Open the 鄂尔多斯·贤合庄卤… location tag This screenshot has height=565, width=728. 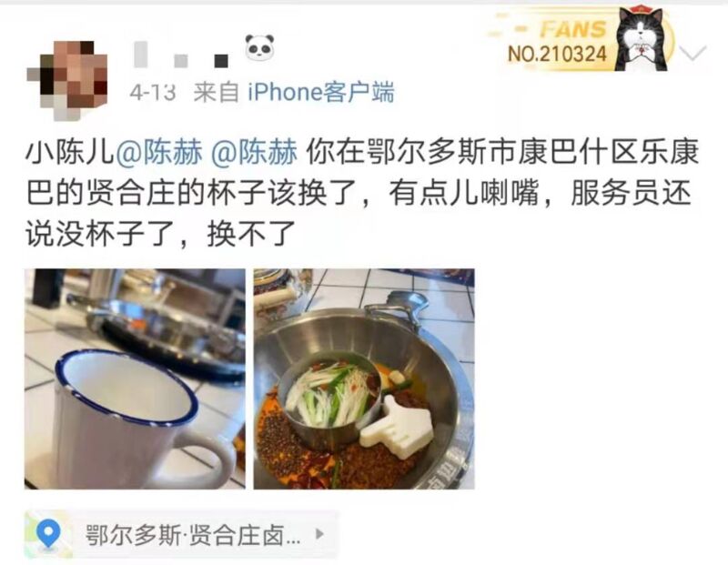click(x=181, y=534)
